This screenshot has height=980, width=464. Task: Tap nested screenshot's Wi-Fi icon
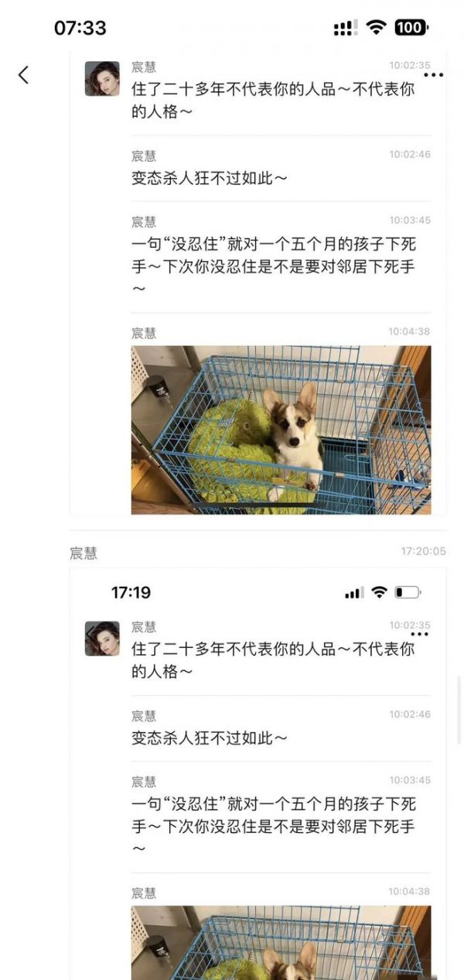(378, 592)
